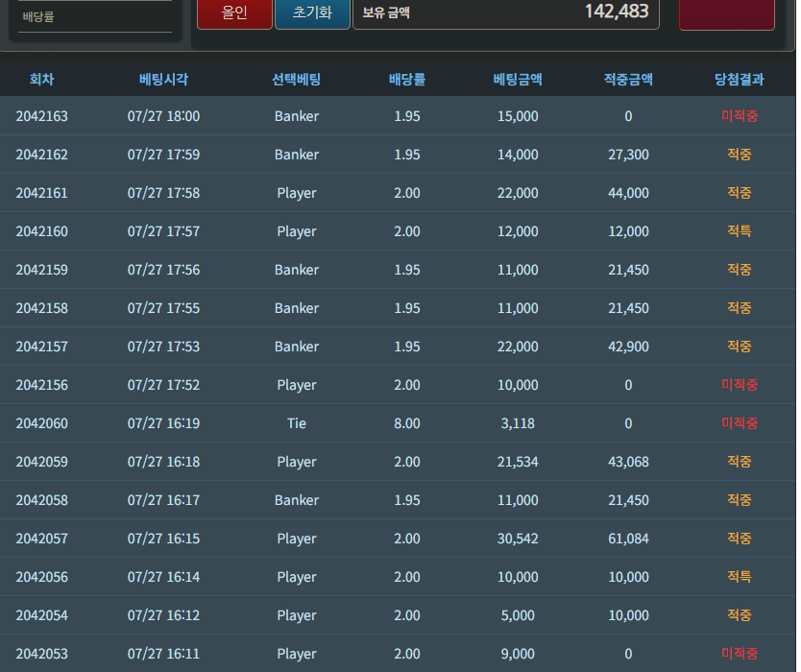Click round number 2042156

coord(42,385)
